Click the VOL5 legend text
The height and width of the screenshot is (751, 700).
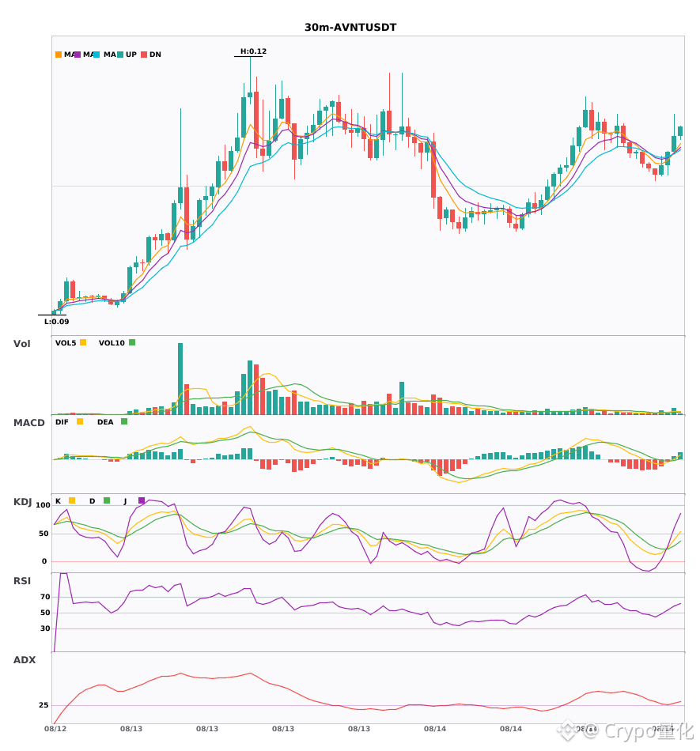[x=66, y=343]
